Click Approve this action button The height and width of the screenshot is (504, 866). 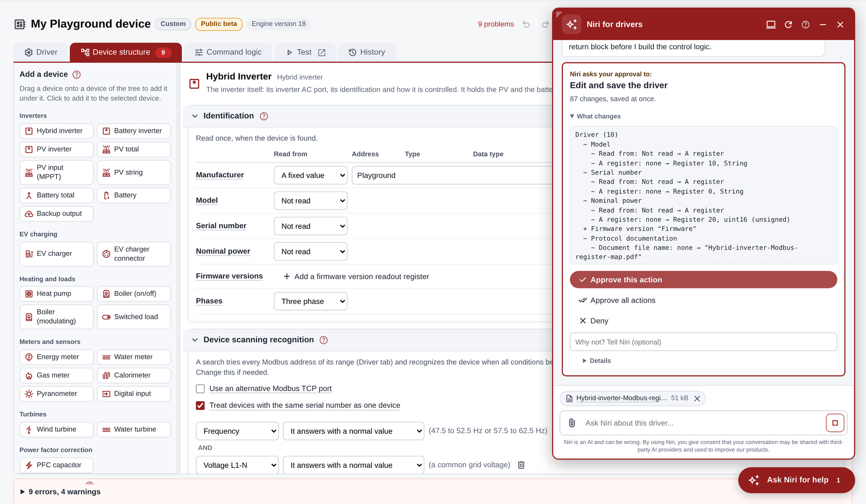click(703, 280)
